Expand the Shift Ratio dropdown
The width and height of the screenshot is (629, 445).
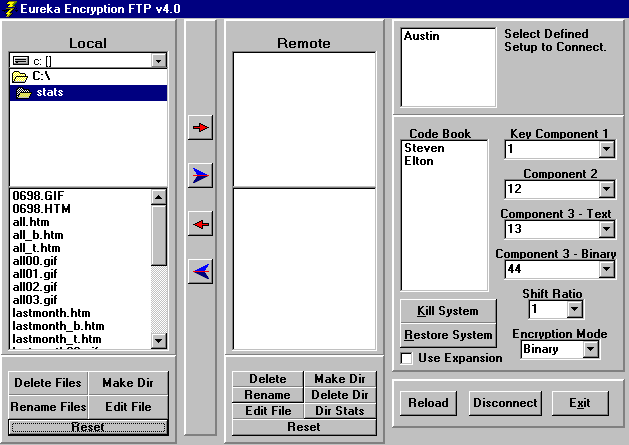pyautogui.click(x=575, y=310)
